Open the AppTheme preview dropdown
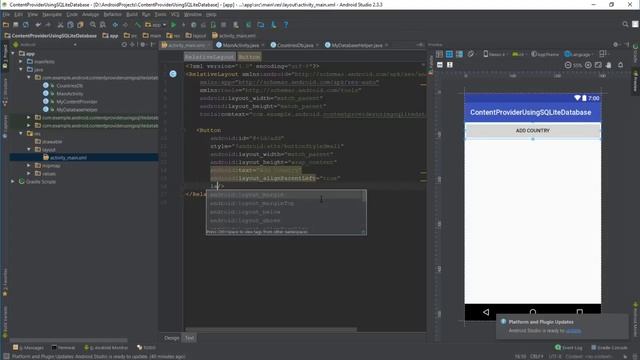This screenshot has height=360, width=640. tap(545, 54)
